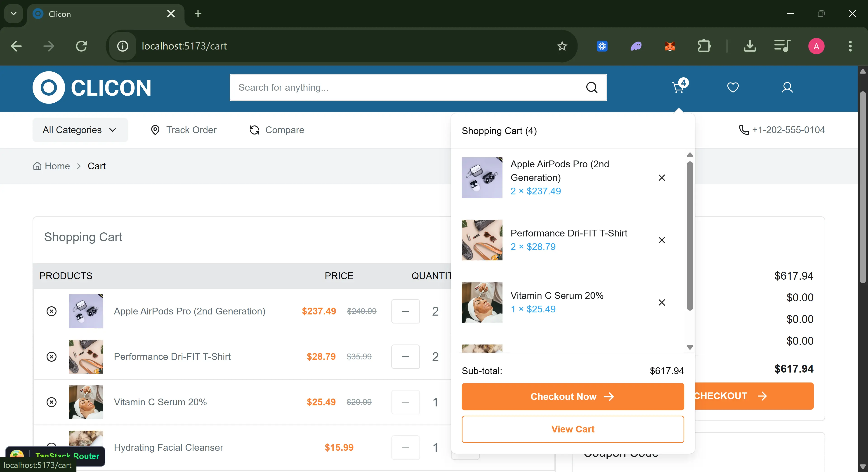Image resolution: width=868 pixels, height=472 pixels.
Task: Open the MetaMask fox extension
Action: click(x=670, y=46)
